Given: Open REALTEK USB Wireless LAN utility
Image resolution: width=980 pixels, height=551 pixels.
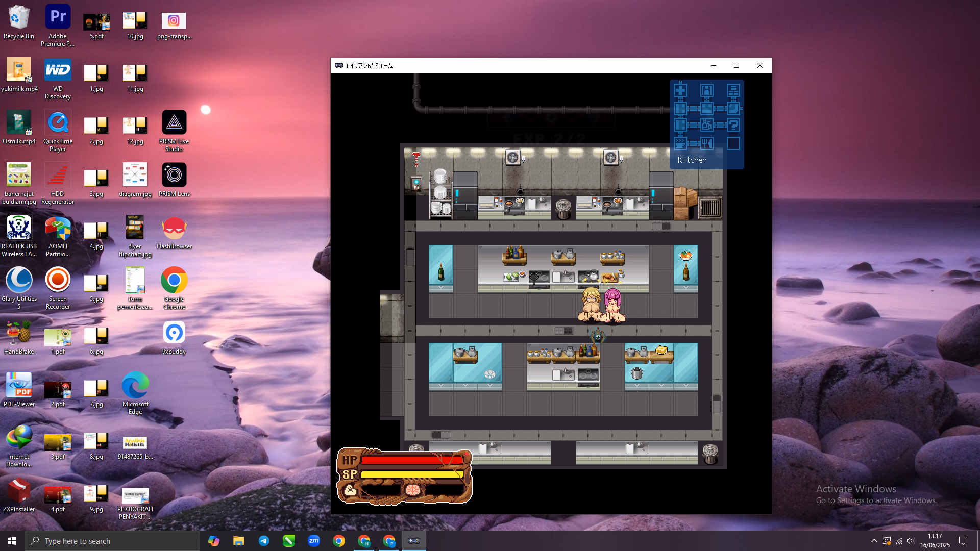Looking at the screenshot, I should pos(19,236).
